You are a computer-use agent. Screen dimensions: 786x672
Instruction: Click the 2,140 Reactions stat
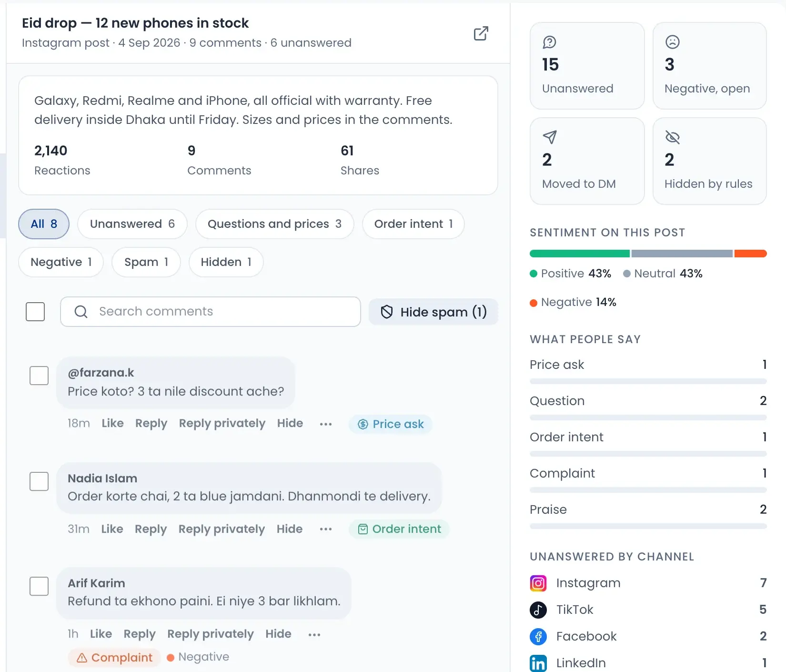[x=62, y=160]
